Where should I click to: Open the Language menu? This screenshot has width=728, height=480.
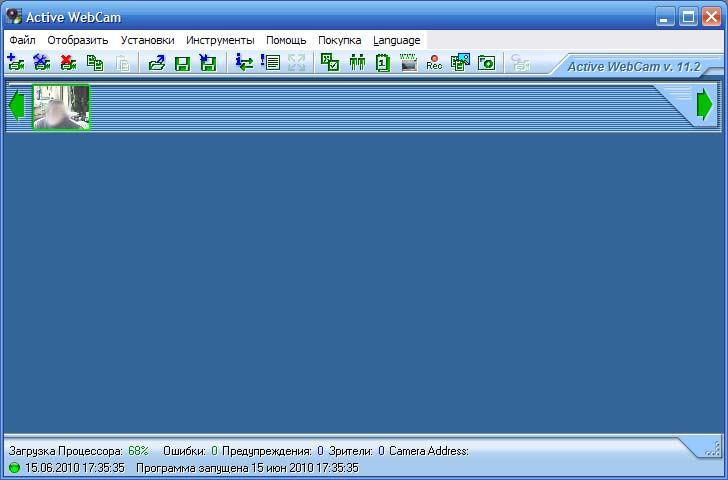[x=396, y=40]
